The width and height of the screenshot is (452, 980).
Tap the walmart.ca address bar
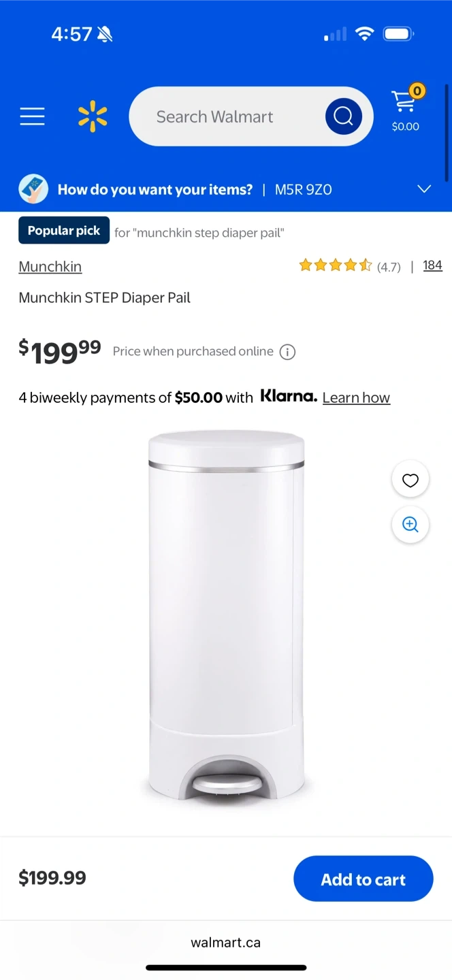226,943
